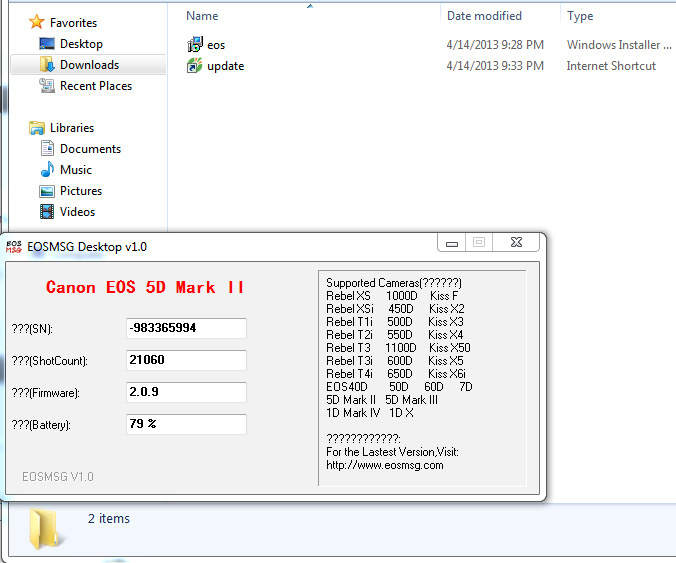Open Recent Places

pyautogui.click(x=96, y=86)
